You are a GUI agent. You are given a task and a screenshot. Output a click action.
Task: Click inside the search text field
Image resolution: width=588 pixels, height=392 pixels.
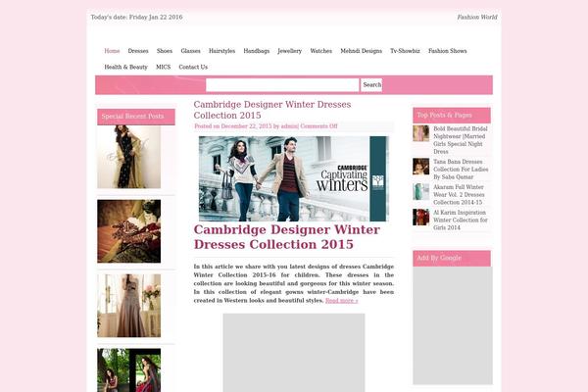point(282,85)
